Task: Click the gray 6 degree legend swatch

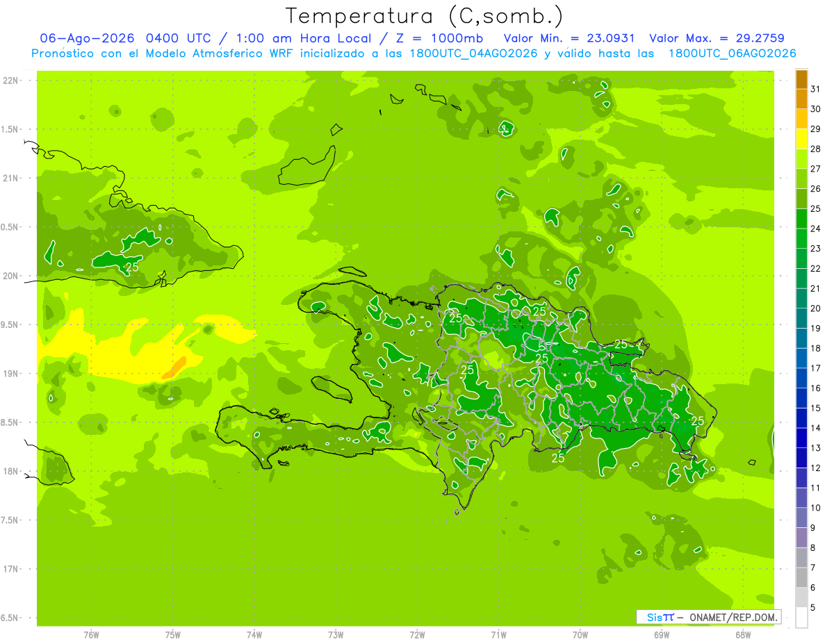Action: click(801, 577)
